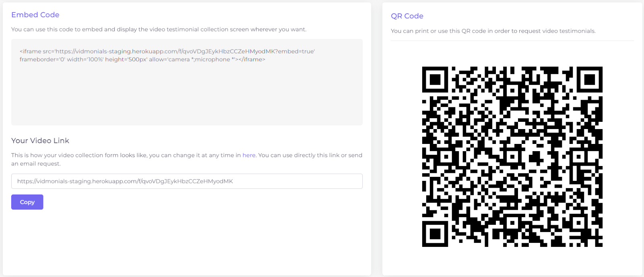Image resolution: width=644 pixels, height=277 pixels.
Task: Click the QR code's bottom-left finder square
Action: click(x=435, y=234)
